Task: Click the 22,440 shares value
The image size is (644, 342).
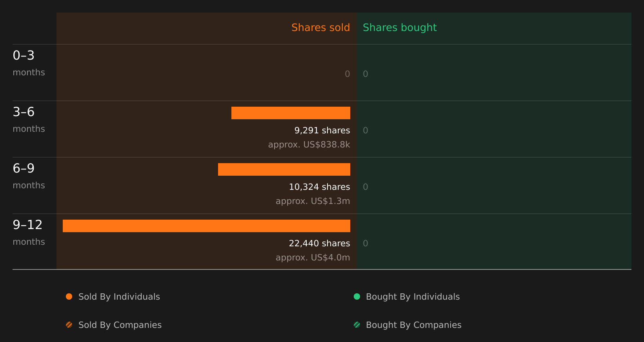Action: point(319,244)
